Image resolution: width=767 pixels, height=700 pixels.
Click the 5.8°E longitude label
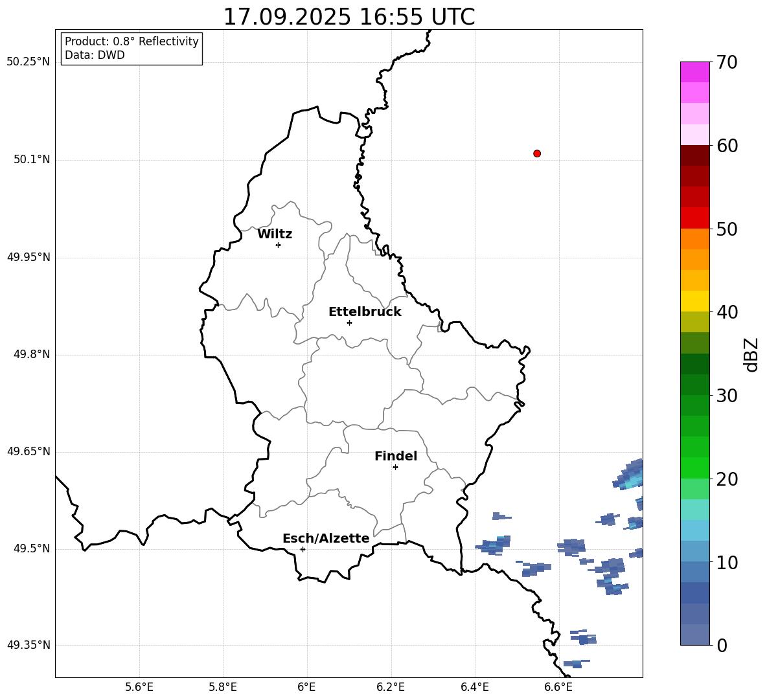point(223,687)
